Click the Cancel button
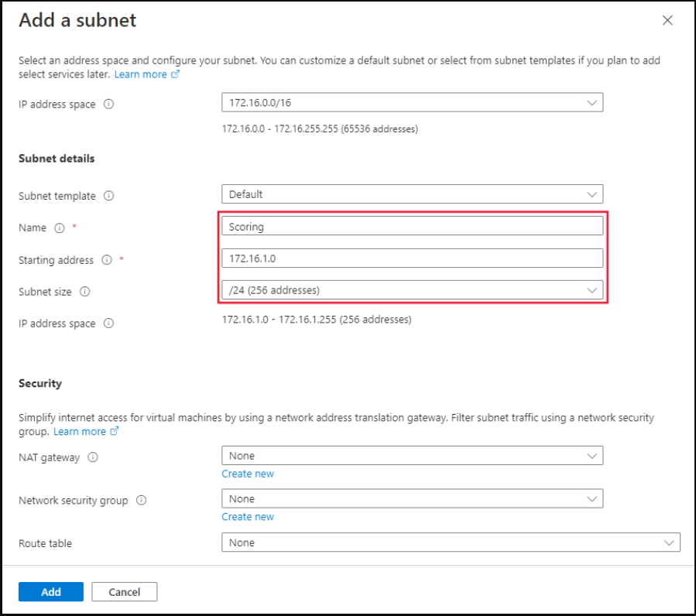The width and height of the screenshot is (696, 616). pyautogui.click(x=125, y=591)
